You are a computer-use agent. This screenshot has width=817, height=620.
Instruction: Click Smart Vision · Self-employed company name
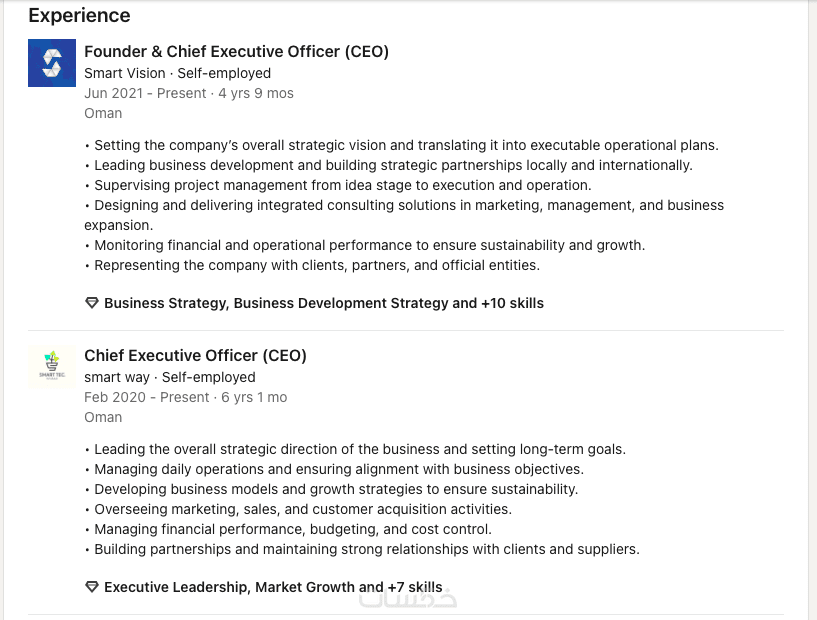[177, 73]
